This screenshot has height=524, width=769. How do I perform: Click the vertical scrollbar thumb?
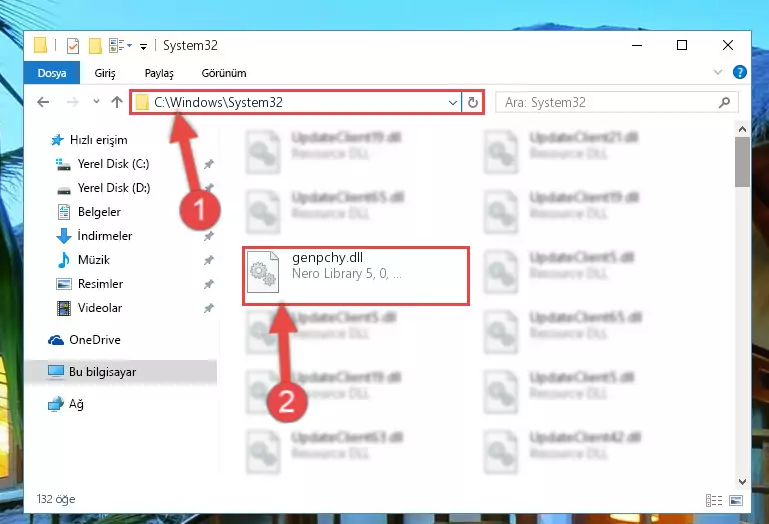[x=742, y=162]
